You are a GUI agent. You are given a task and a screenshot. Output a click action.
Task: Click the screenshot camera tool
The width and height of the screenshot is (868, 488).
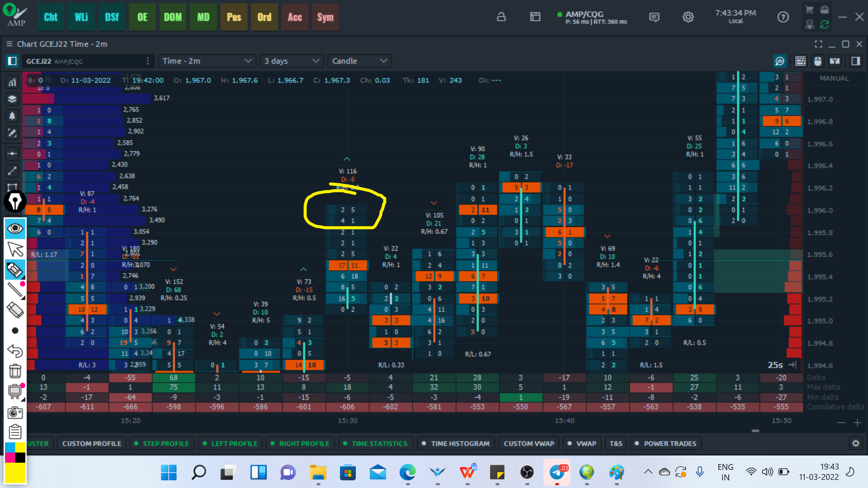(15, 412)
